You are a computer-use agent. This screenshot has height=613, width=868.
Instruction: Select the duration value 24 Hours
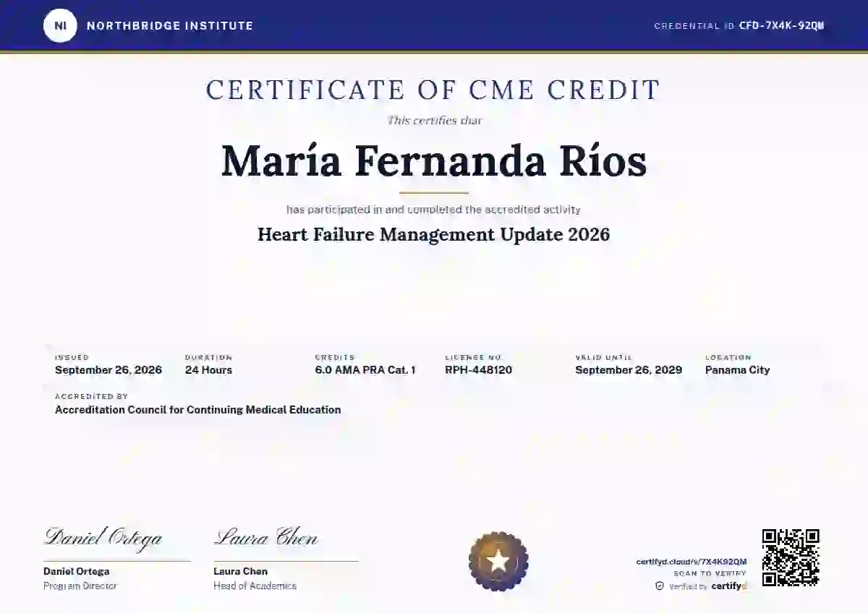coord(208,370)
